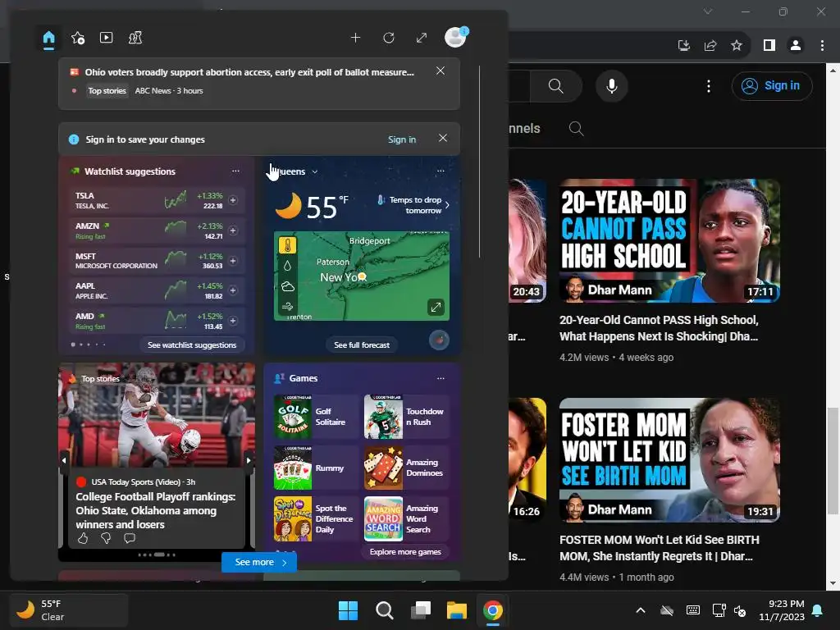Add AMD to watchlist
840x630 pixels.
233,321
